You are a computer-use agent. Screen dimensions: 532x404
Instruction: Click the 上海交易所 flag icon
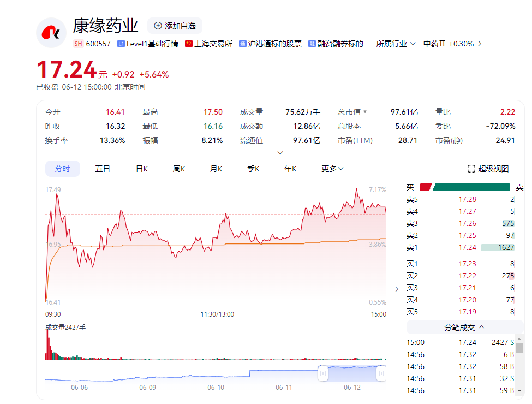(189, 44)
